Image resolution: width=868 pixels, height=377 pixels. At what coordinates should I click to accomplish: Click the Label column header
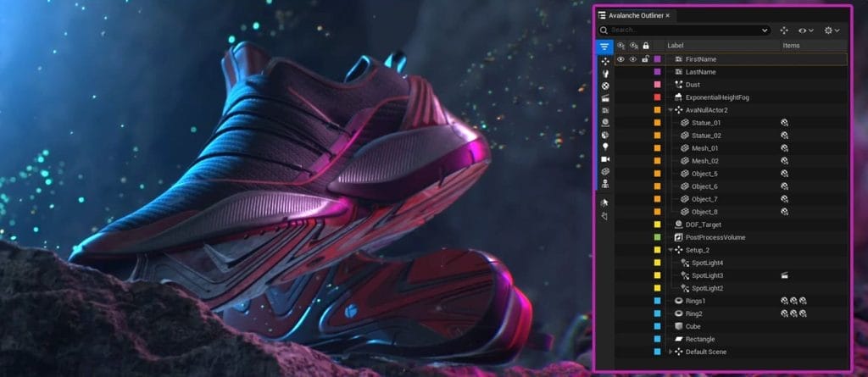(676, 46)
